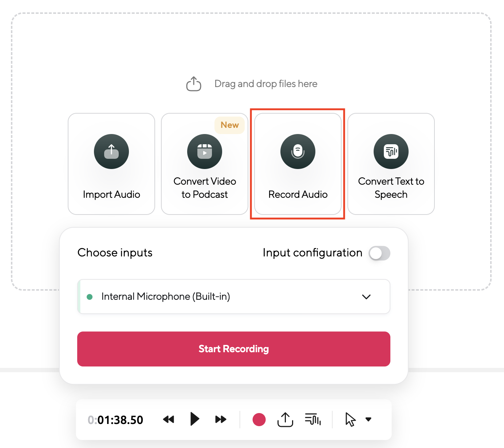
Task: Open the pointer tool options caret
Action: 369,419
